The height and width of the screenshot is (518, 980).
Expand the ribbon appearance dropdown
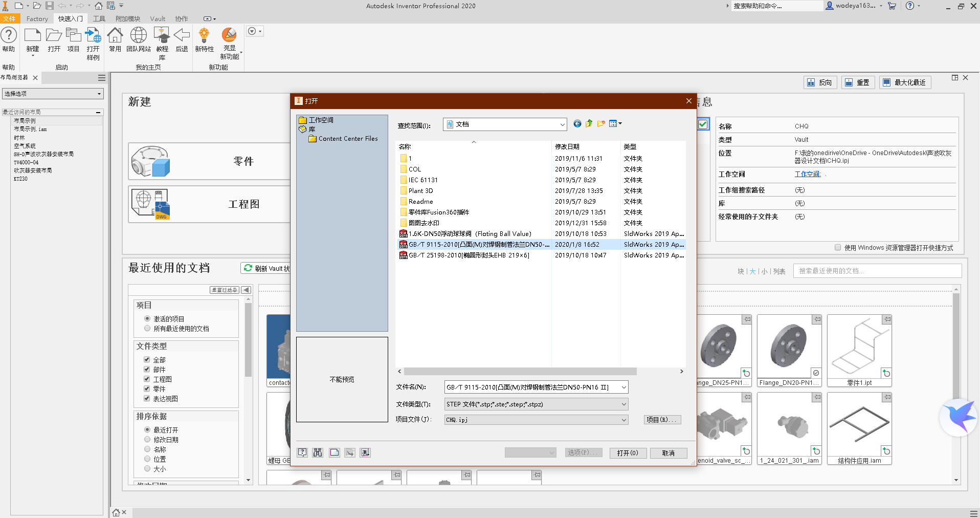[214, 19]
